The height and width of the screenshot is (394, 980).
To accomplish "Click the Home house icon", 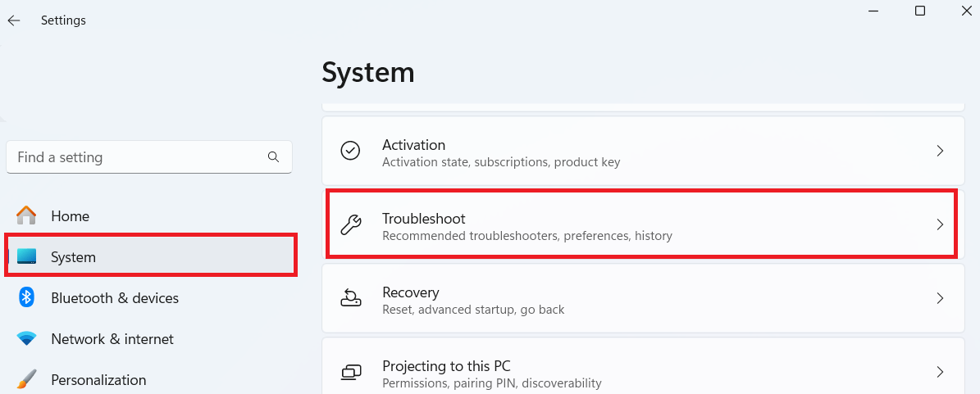I will [27, 216].
